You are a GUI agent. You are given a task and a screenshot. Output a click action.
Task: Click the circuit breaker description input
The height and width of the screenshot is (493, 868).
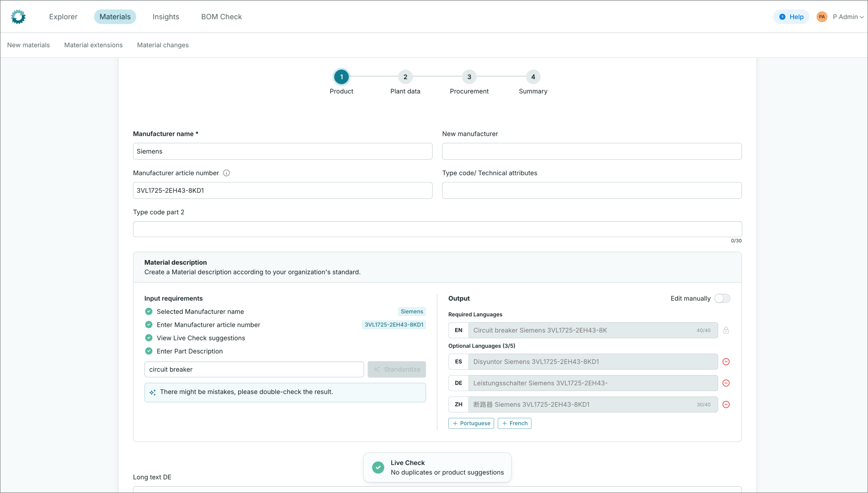tap(254, 370)
